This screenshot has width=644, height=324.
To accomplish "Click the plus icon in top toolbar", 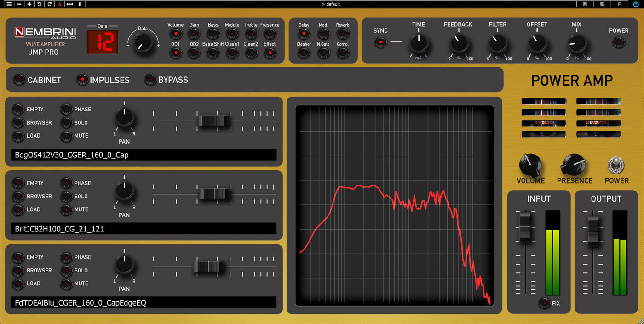I will [x=29, y=4].
